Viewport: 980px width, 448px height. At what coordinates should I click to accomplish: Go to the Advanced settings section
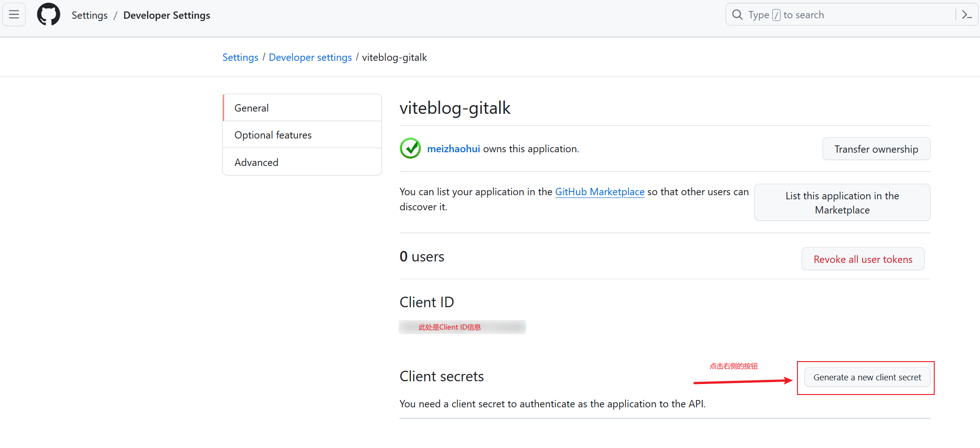pyautogui.click(x=302, y=162)
